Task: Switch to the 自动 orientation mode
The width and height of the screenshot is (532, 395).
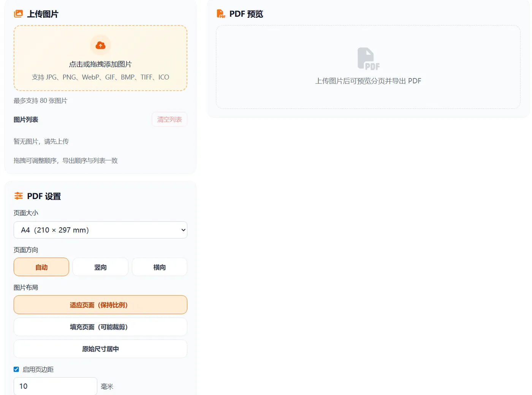Action: tap(41, 267)
